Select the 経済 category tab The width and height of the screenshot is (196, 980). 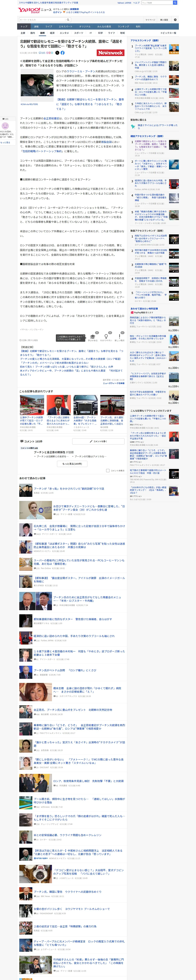[x=52, y=33]
